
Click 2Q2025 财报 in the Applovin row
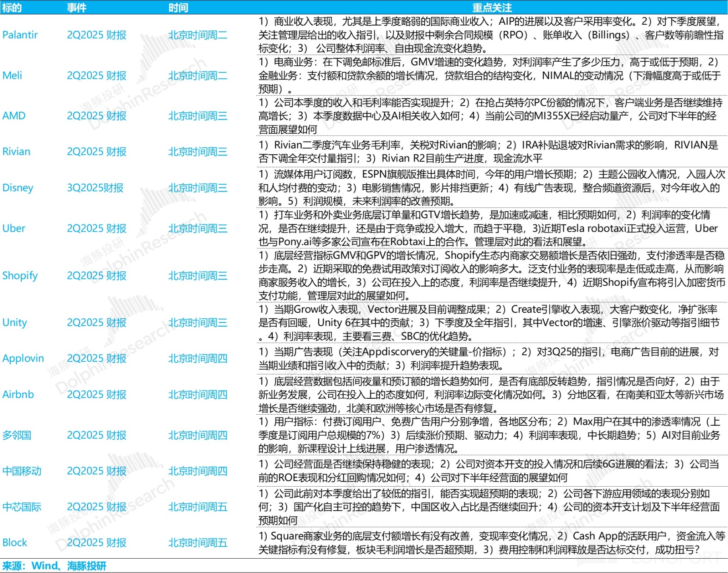pyautogui.click(x=97, y=358)
